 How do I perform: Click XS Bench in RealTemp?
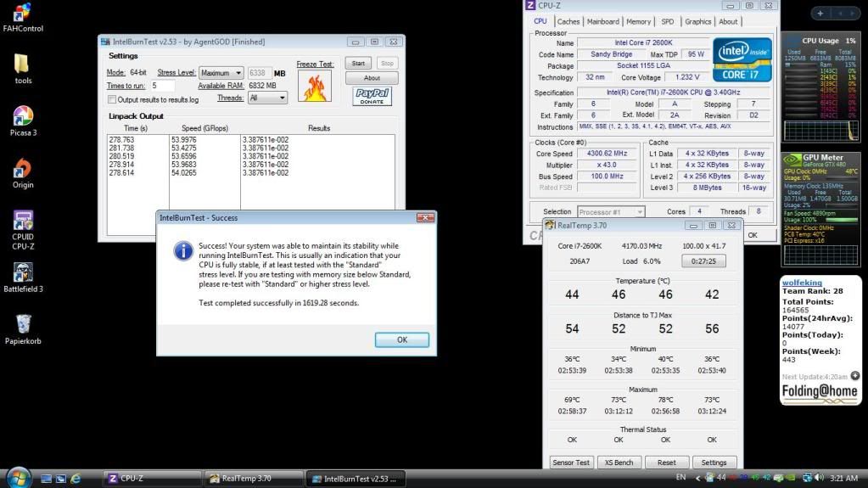coord(619,463)
